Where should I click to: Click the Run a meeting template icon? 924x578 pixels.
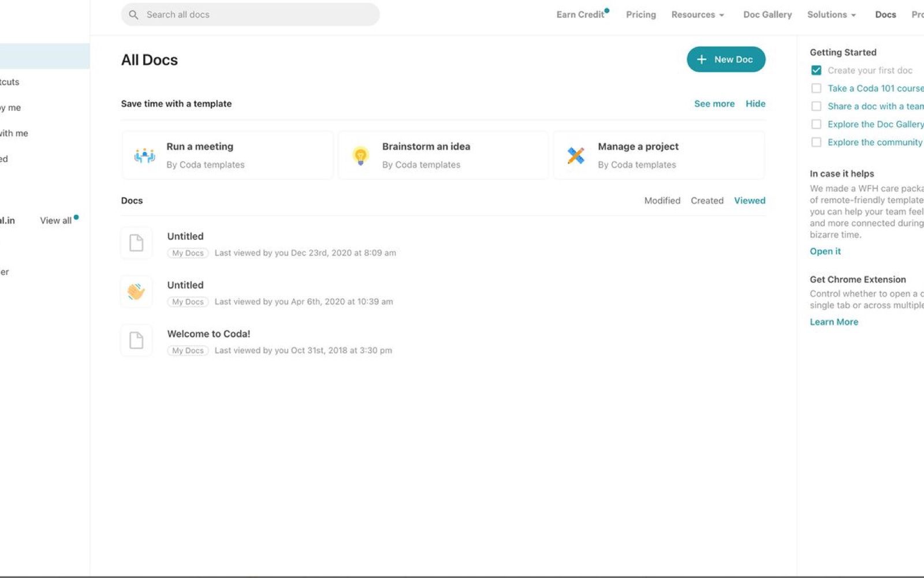(x=144, y=155)
